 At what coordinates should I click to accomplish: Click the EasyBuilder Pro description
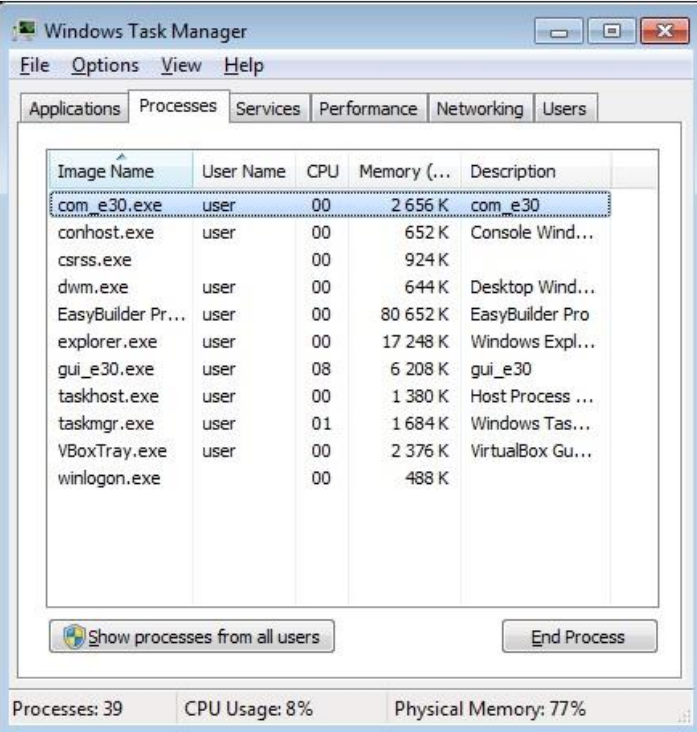(529, 314)
